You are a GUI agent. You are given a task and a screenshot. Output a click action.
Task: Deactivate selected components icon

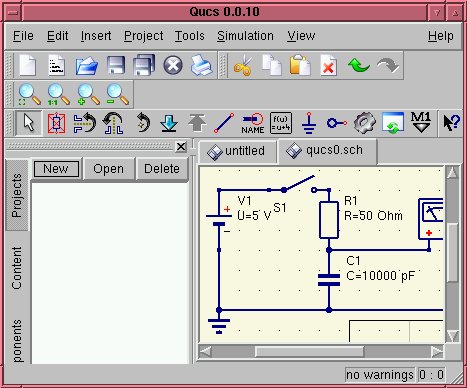tap(56, 123)
